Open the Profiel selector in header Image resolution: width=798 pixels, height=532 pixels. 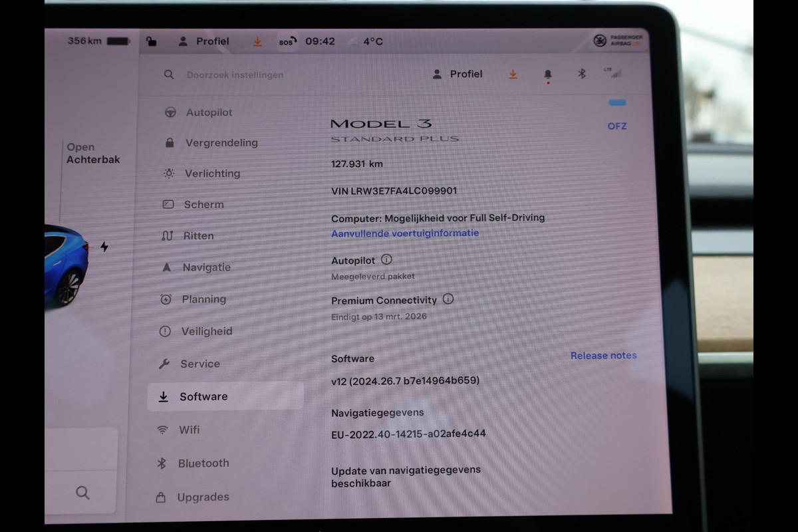click(x=458, y=74)
